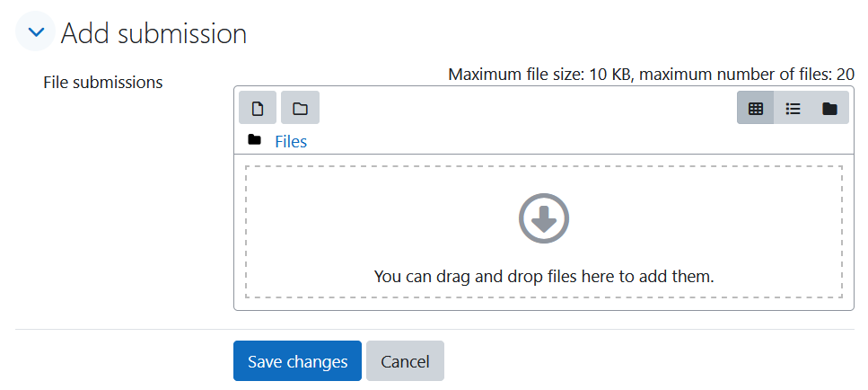Viewport: 868px width, 390px height.
Task: Click the maximum file size notice
Action: click(x=651, y=75)
